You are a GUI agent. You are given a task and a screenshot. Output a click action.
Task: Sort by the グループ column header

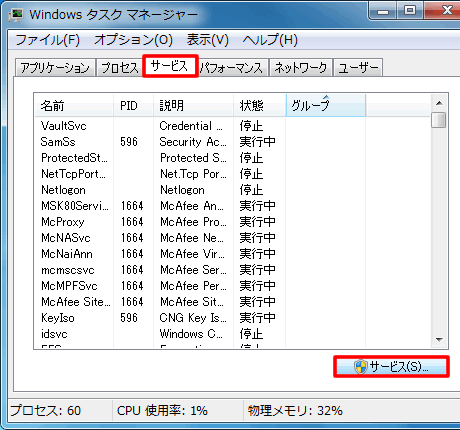(x=326, y=105)
